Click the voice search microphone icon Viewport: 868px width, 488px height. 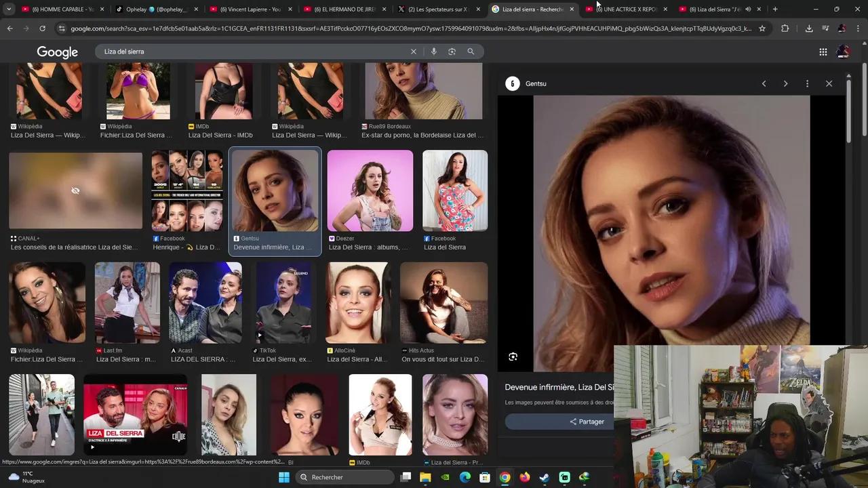(x=433, y=52)
